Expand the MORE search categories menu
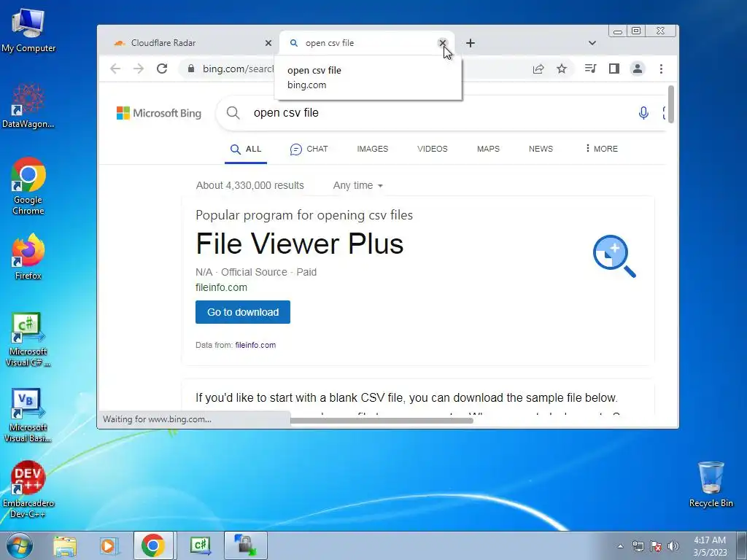The height and width of the screenshot is (560, 747). [602, 149]
